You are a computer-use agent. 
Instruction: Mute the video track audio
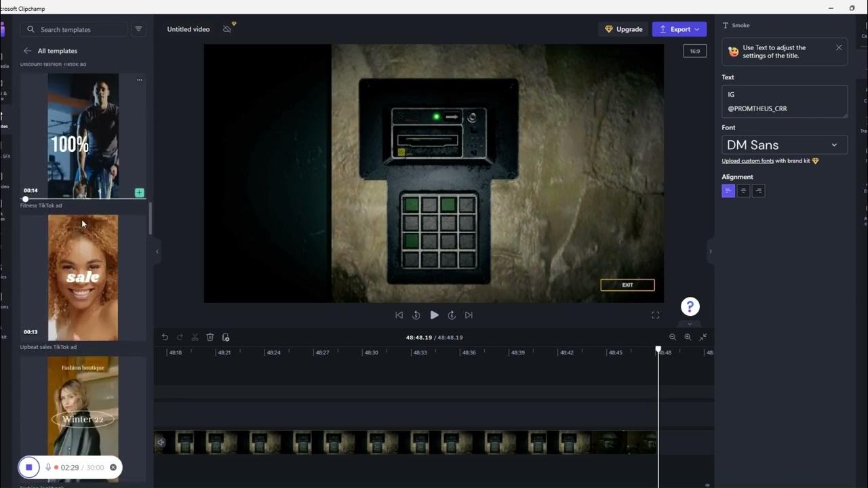(161, 443)
